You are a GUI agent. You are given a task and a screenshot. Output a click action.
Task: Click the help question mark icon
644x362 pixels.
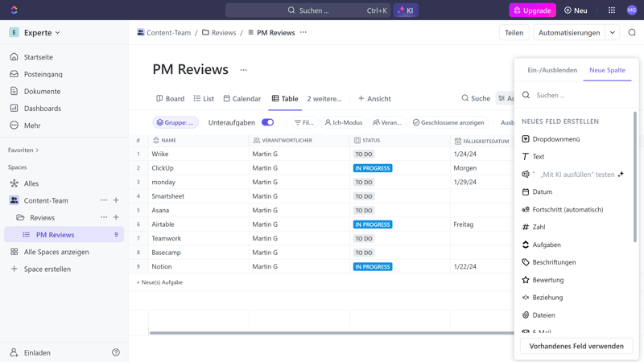(x=116, y=352)
